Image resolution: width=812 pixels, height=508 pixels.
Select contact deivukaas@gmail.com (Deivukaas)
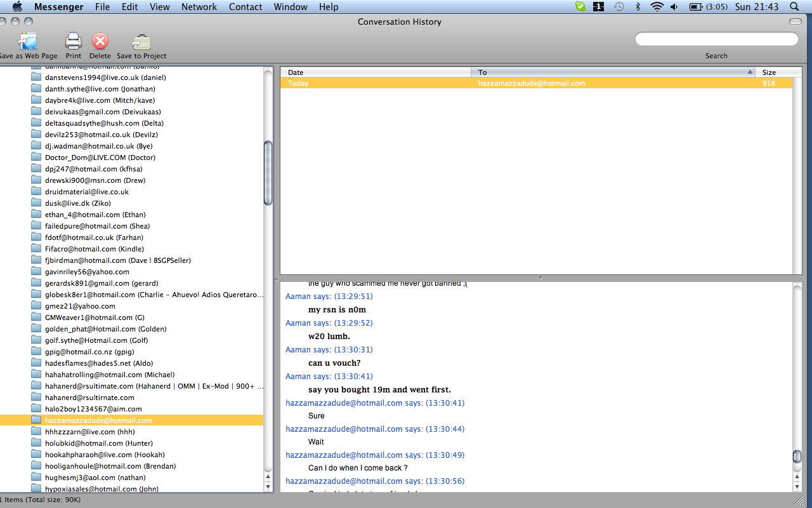coord(103,112)
